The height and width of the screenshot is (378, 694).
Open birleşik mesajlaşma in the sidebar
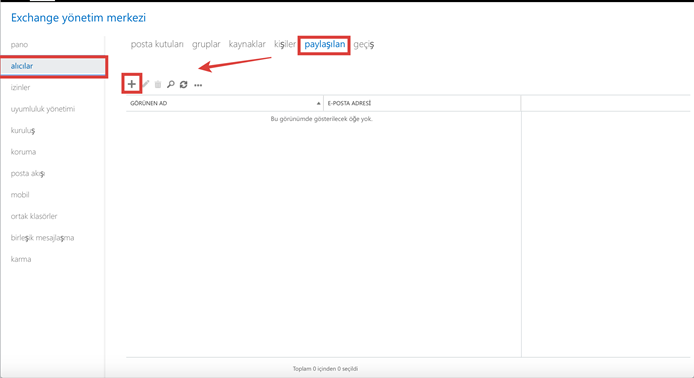[x=42, y=238]
